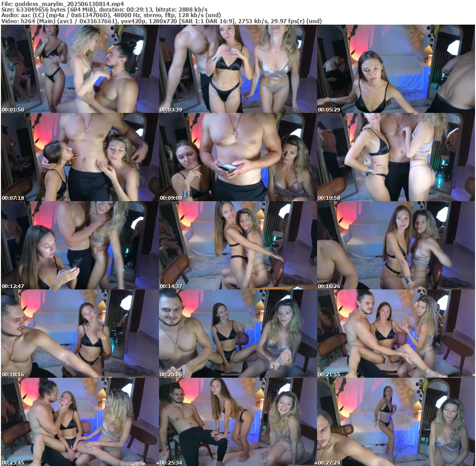Select the thumbnail stamped 00:16:26
The height and width of the screenshot is (466, 476).
tap(396, 245)
